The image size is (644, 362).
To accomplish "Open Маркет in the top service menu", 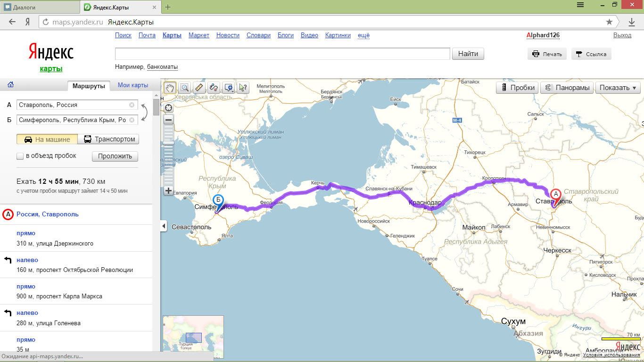I will coord(198,35).
